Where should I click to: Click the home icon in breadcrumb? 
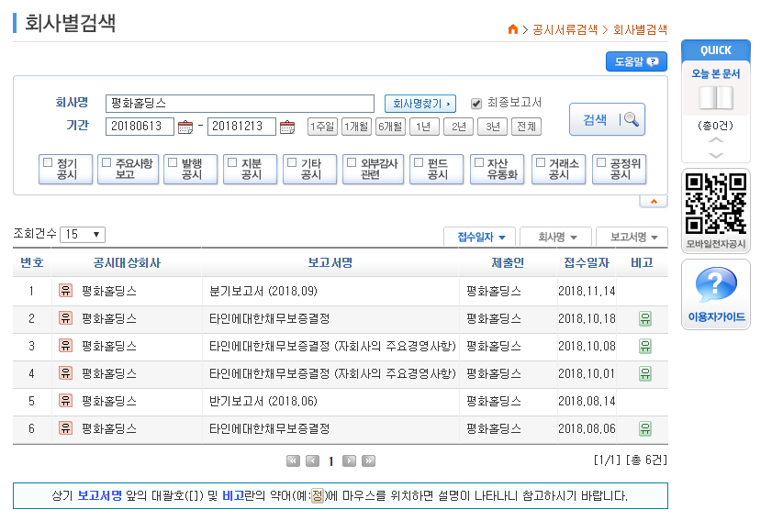pyautogui.click(x=512, y=29)
